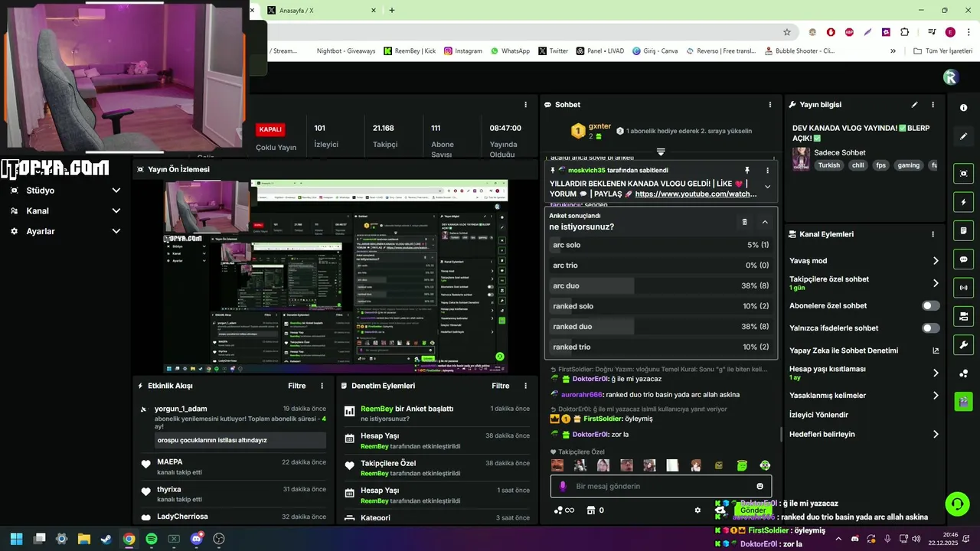
Task: Open three-dot menu of pinned message
Action: 767,170
